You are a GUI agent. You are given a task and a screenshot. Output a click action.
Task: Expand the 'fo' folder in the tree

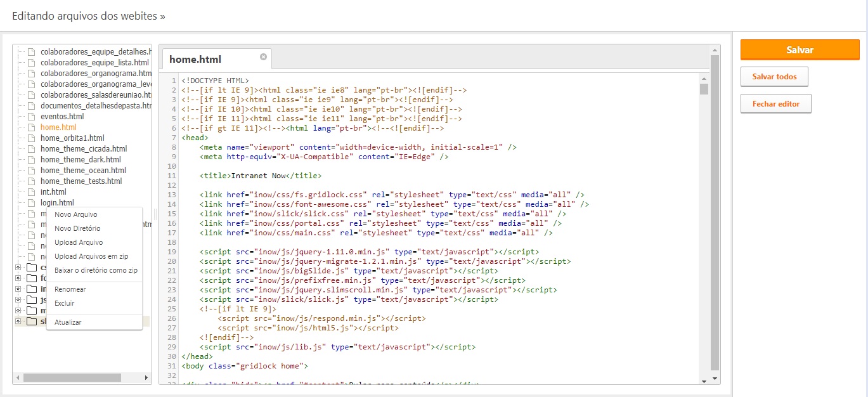[18, 278]
